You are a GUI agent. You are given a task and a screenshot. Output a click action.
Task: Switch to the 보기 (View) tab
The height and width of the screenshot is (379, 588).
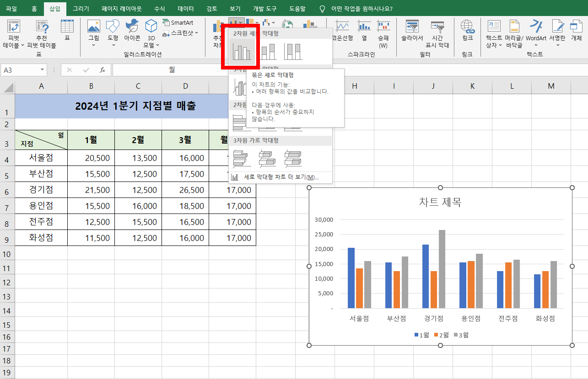235,9
